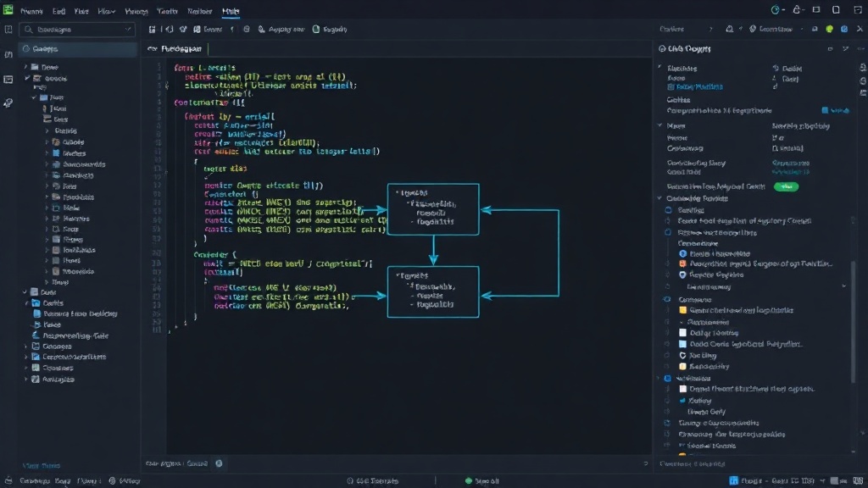Open the upper teal value link in the right panel
868x488 pixels.
tap(791, 163)
